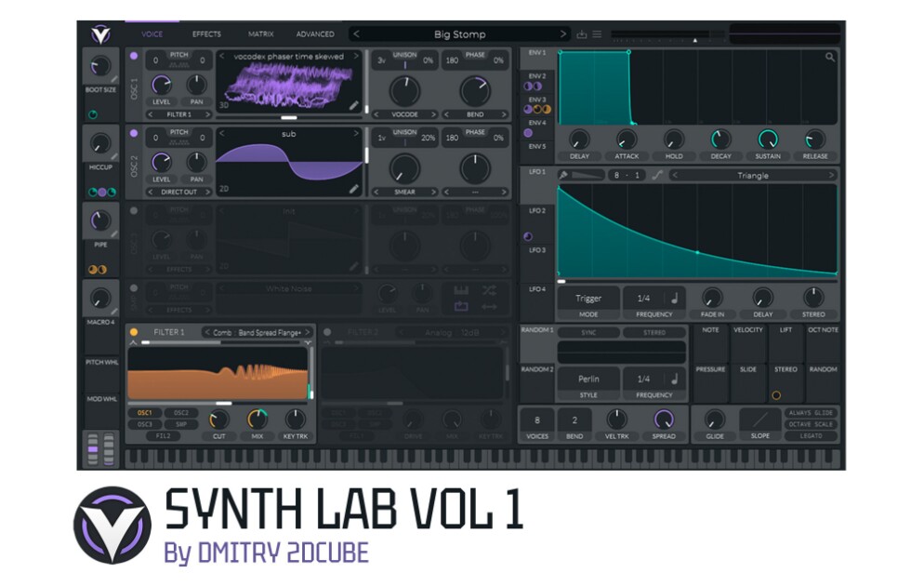Rename HICCUP macro via its pencil icon

[x=113, y=157]
